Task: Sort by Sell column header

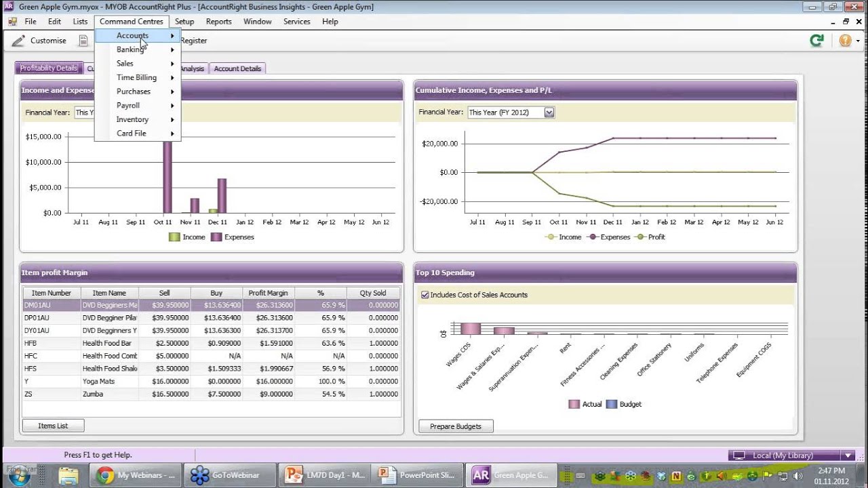Action: click(164, 293)
